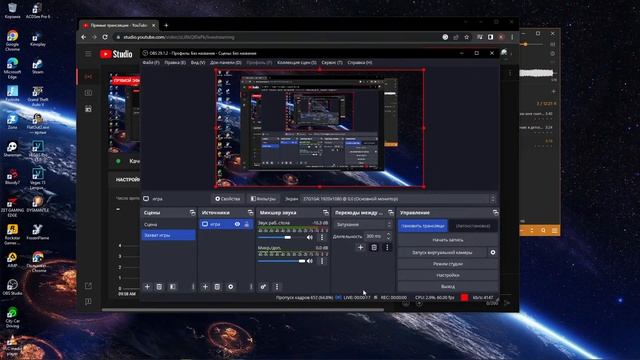The image size is (640, 360).
Task: Undock the Controls panel
Action: (x=495, y=213)
